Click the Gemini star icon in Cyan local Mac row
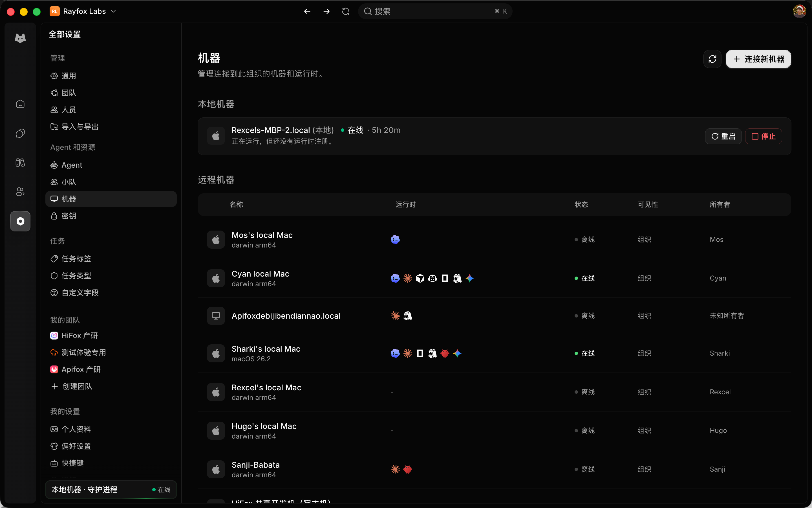The height and width of the screenshot is (508, 812). click(x=470, y=278)
